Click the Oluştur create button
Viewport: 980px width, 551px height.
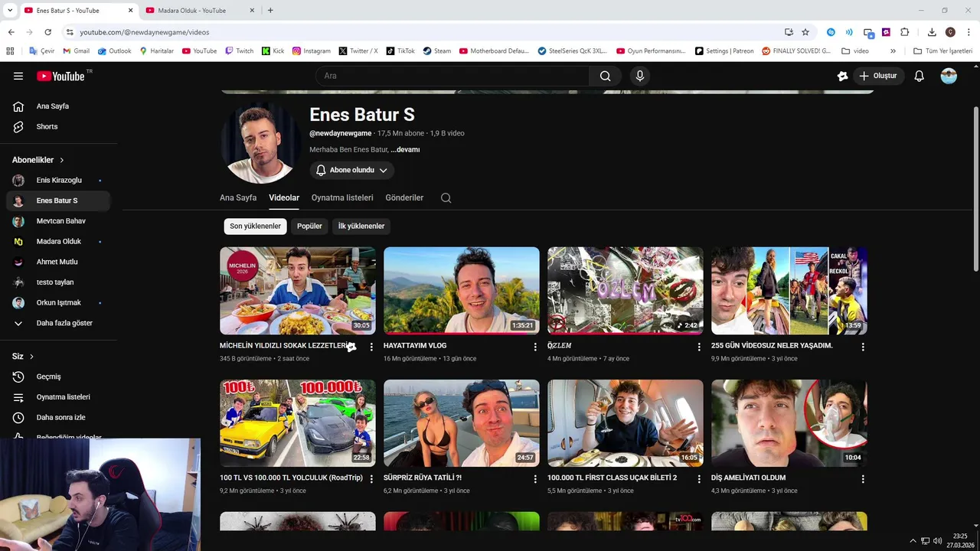[x=878, y=76]
